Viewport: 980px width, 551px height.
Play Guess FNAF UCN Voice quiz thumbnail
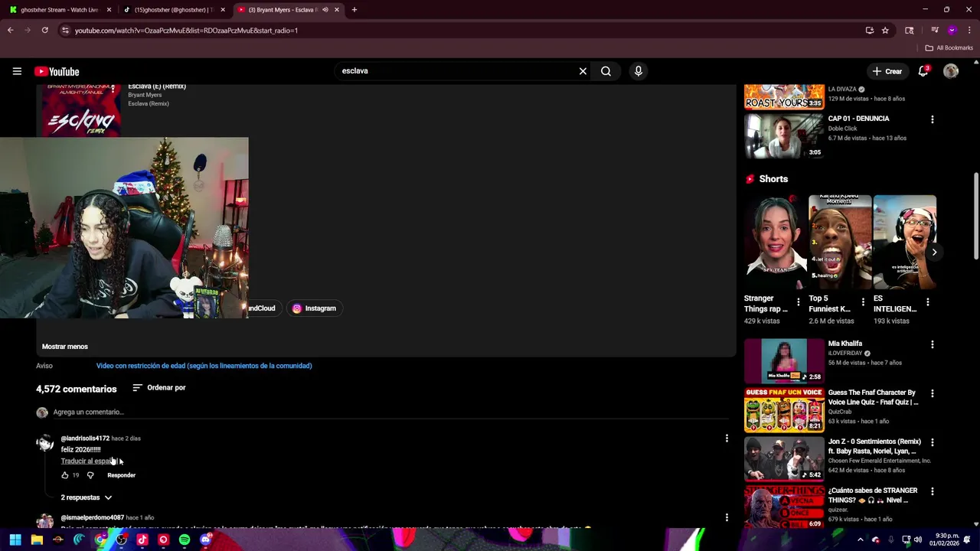784,409
